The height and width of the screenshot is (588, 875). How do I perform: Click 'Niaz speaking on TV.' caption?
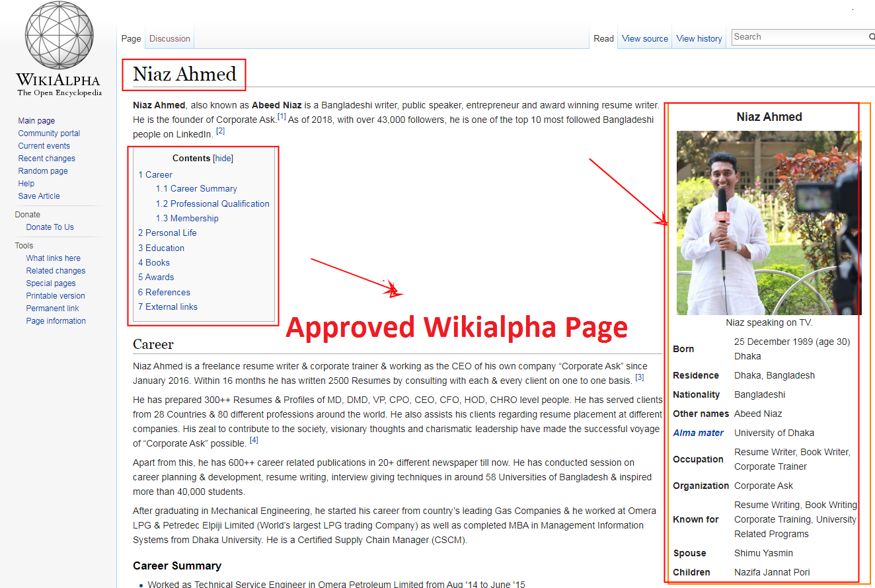coord(769,323)
